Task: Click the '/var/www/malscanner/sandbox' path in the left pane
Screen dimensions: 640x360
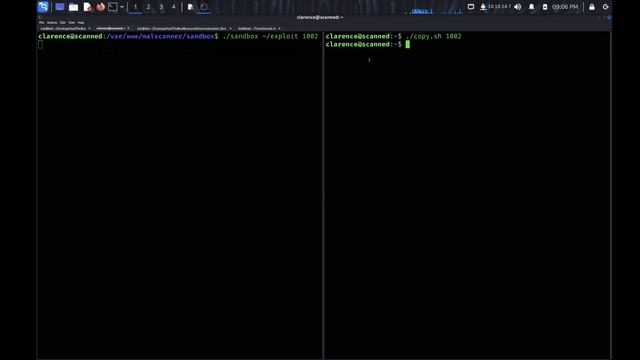Action: click(x=160, y=36)
